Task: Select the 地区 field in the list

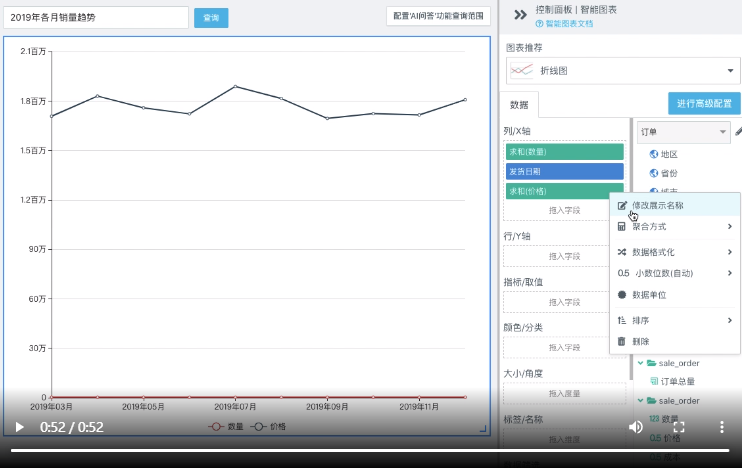Action: (x=669, y=154)
